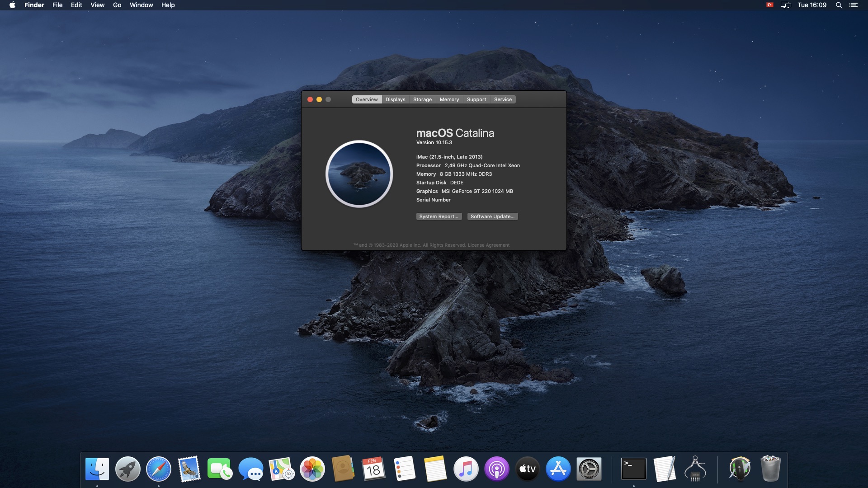Open the Music app icon
The height and width of the screenshot is (488, 868).
466,469
